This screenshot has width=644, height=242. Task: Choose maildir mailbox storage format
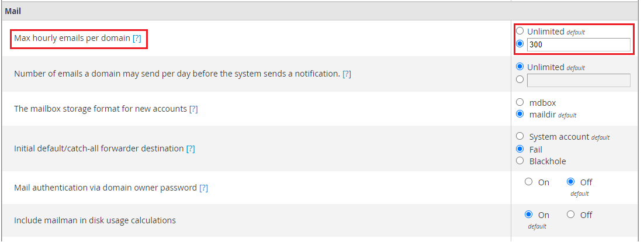point(520,115)
